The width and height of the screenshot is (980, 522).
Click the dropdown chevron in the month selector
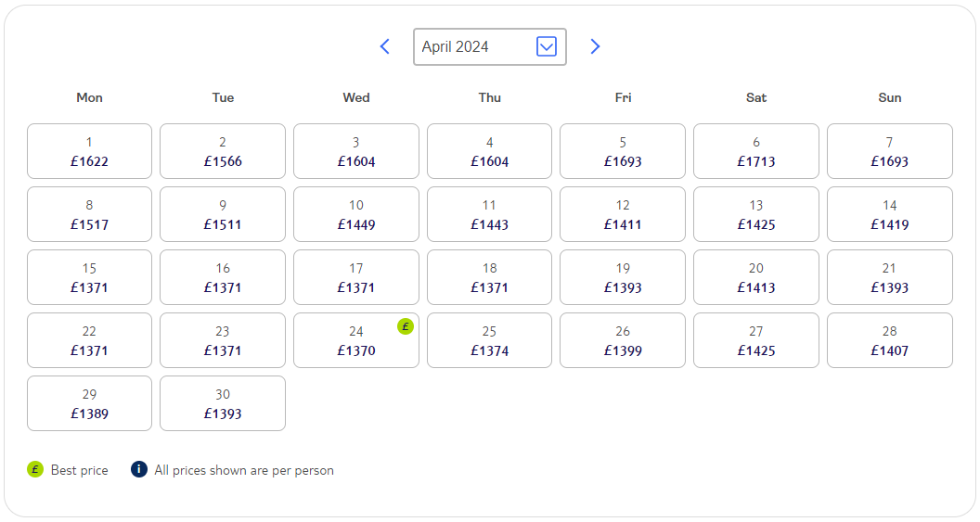tap(547, 46)
